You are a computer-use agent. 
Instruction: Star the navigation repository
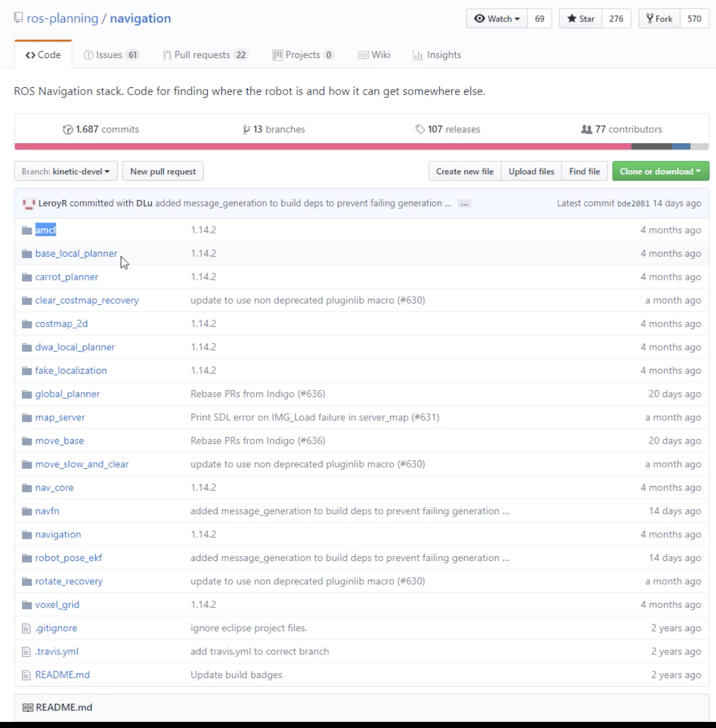(x=581, y=18)
